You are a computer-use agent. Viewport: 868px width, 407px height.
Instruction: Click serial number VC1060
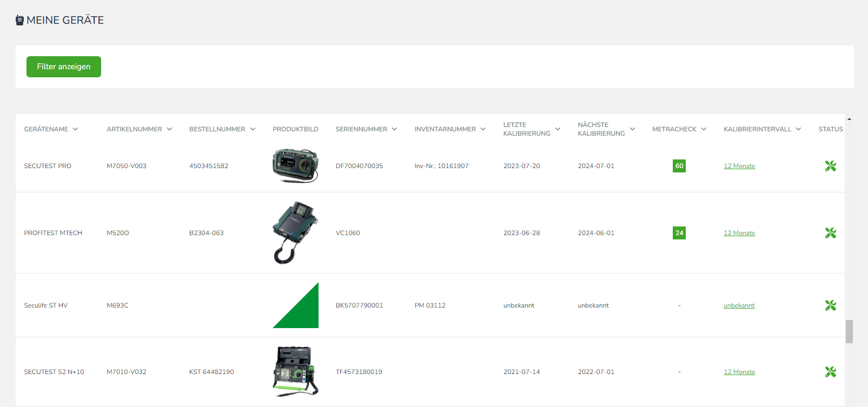point(348,233)
